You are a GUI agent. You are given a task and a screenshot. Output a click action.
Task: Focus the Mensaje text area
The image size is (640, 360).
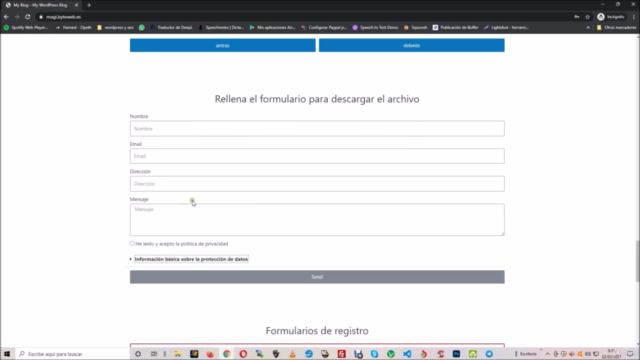[317, 220]
